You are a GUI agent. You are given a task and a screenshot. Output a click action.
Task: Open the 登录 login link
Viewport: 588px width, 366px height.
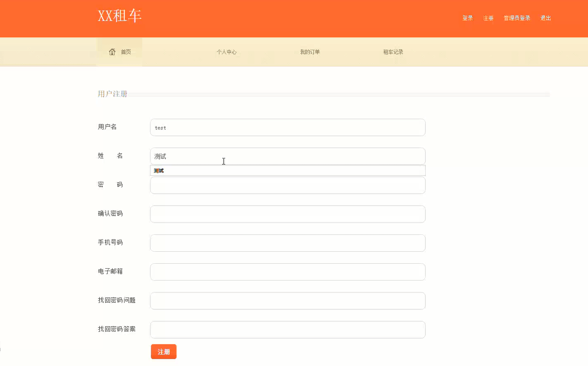pos(467,18)
